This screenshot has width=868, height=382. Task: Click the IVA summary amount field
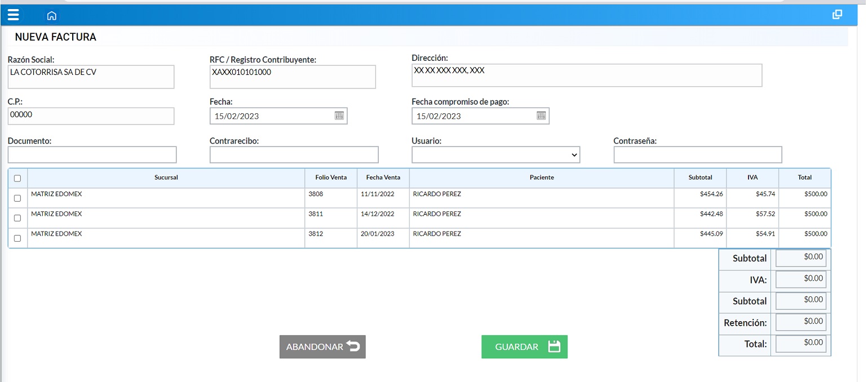pos(801,279)
